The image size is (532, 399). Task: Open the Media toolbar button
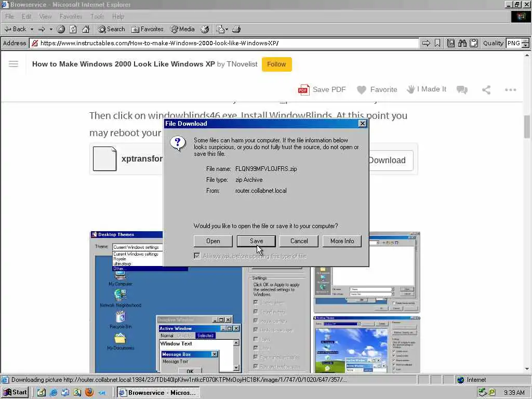click(x=182, y=29)
